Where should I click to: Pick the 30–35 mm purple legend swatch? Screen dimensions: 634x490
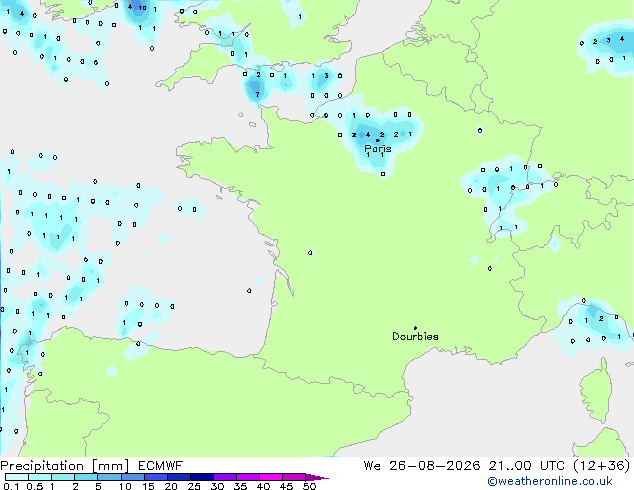[224, 477]
